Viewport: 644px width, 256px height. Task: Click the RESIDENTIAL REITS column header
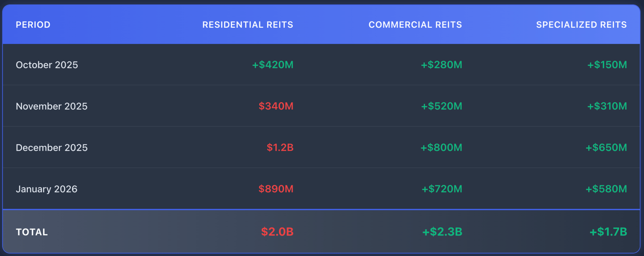(248, 25)
